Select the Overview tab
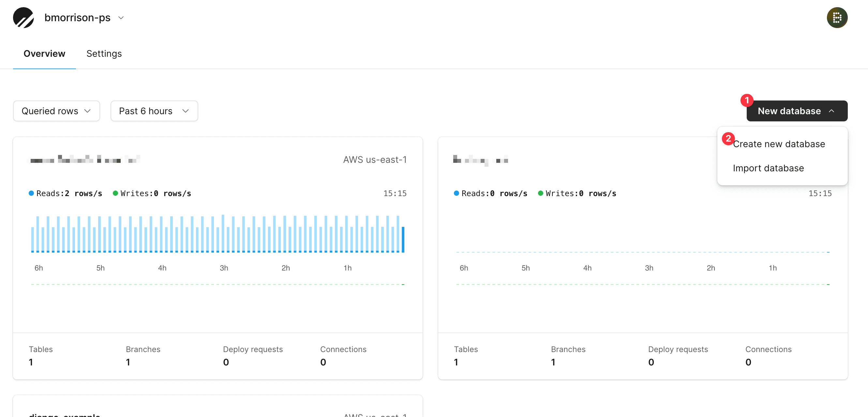Viewport: 868px width, 417px height. 44,53
